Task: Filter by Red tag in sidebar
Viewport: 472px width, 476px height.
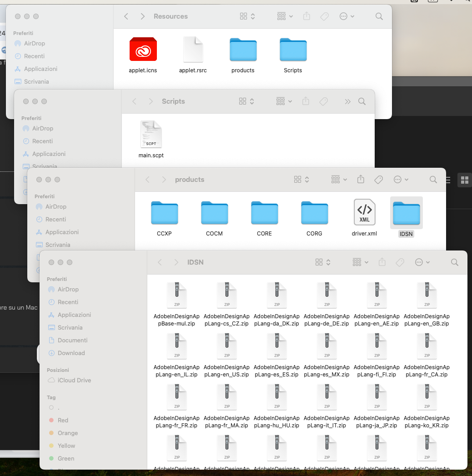Action: tap(59, 421)
